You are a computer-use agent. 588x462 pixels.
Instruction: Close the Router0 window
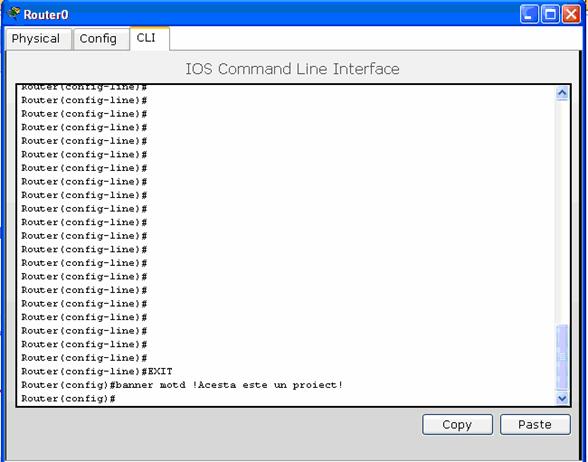[x=571, y=15]
